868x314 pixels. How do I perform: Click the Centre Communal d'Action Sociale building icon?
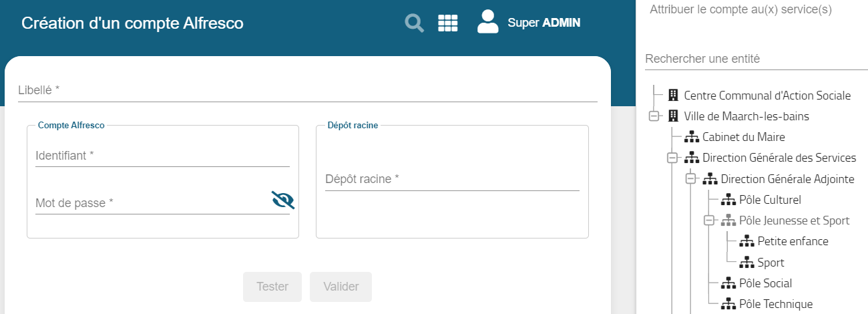coord(673,96)
